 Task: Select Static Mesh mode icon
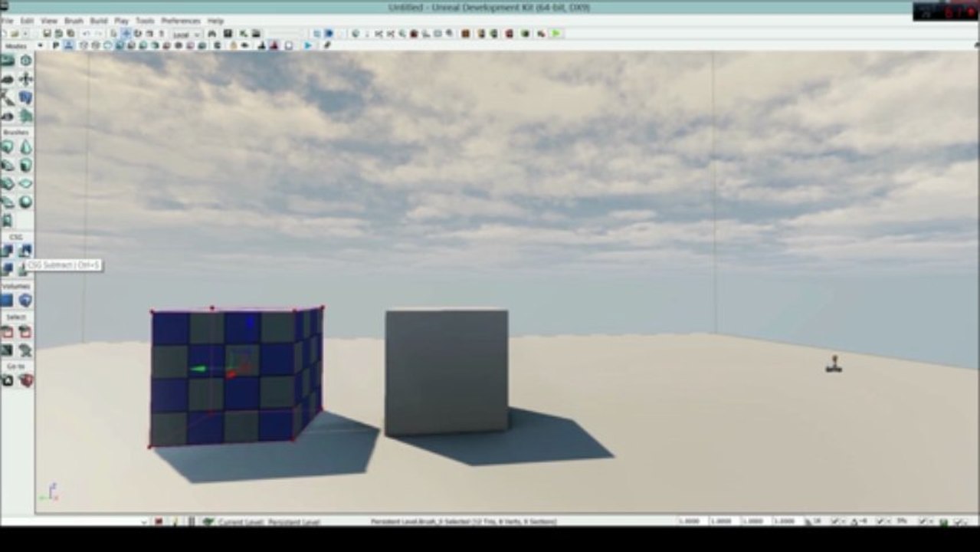[x=25, y=97]
